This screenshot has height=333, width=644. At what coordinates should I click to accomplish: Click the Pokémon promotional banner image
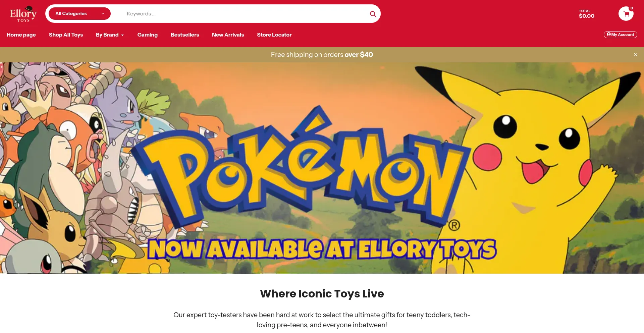pos(322,168)
